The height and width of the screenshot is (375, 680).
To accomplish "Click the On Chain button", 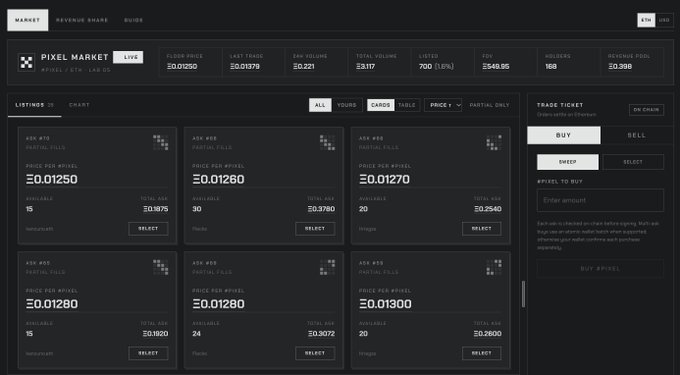I will (x=646, y=110).
